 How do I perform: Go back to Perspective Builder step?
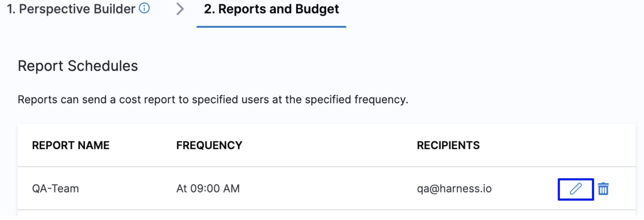coord(71,9)
